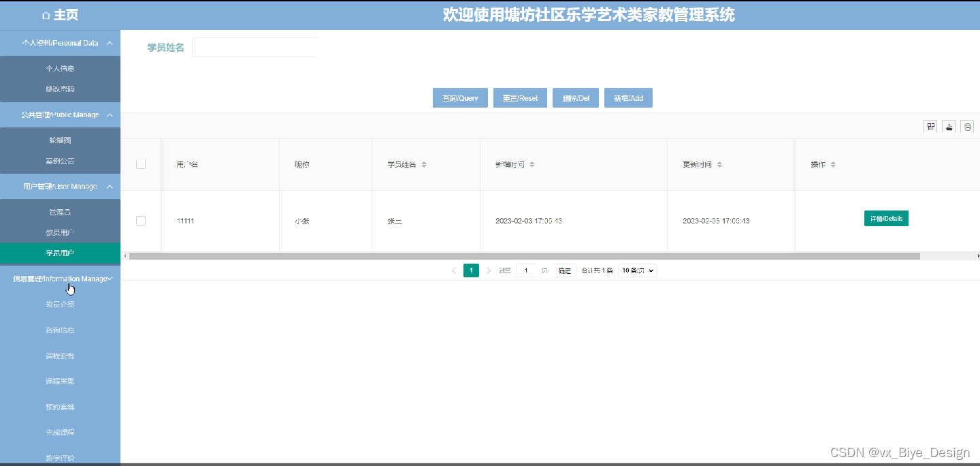Viewport: 980px width, 466px height.
Task: Click the 确定 pagination confirm button
Action: coord(565,270)
